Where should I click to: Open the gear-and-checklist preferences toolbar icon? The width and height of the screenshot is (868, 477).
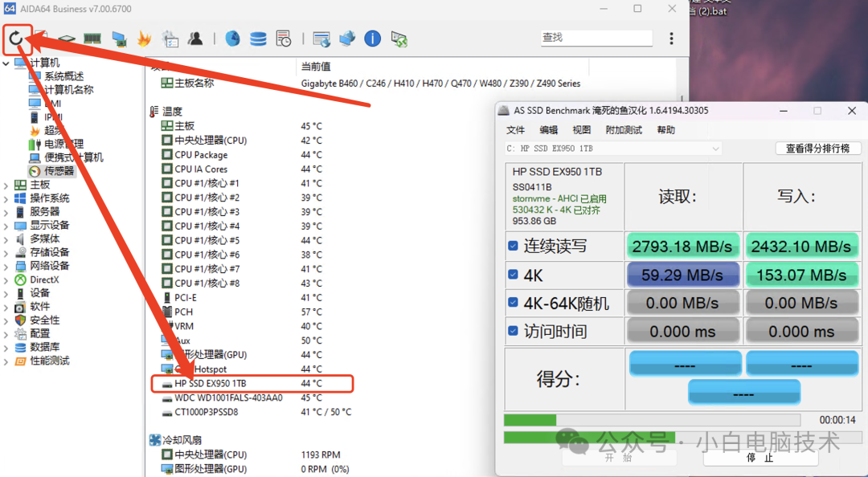point(170,39)
